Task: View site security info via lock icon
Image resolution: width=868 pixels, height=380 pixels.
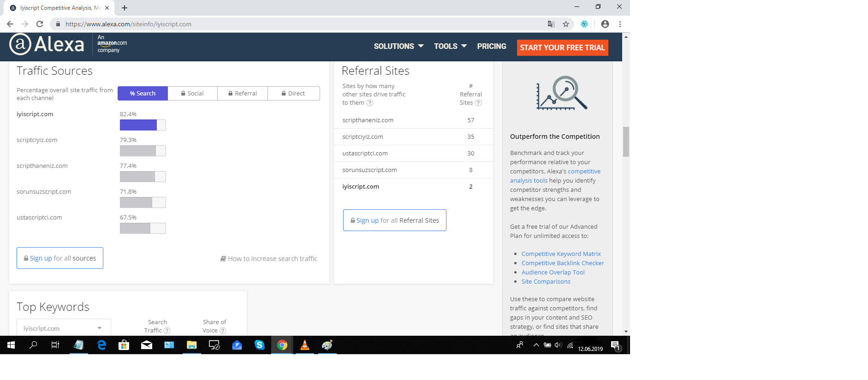Action: click(x=58, y=24)
